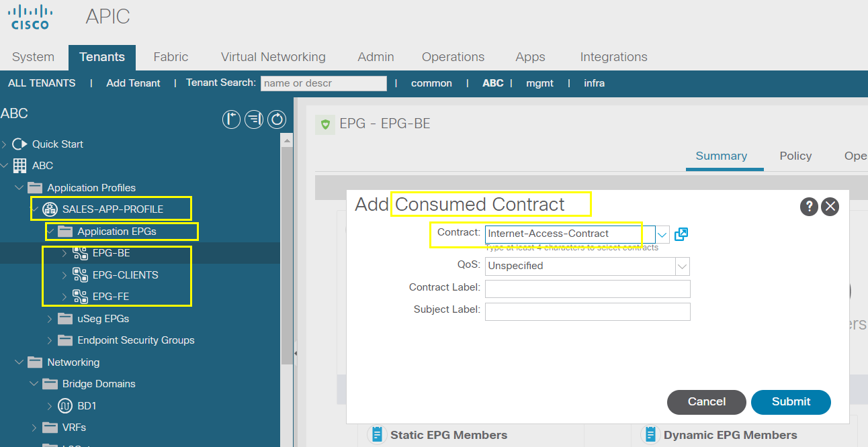Click the SALES-APP-PROFILE icon

[50, 209]
